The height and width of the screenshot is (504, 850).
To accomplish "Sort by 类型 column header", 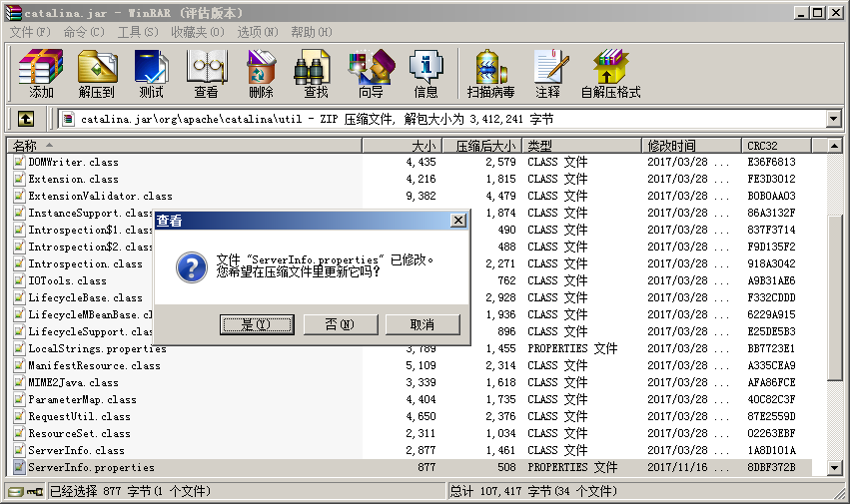I will [581, 146].
